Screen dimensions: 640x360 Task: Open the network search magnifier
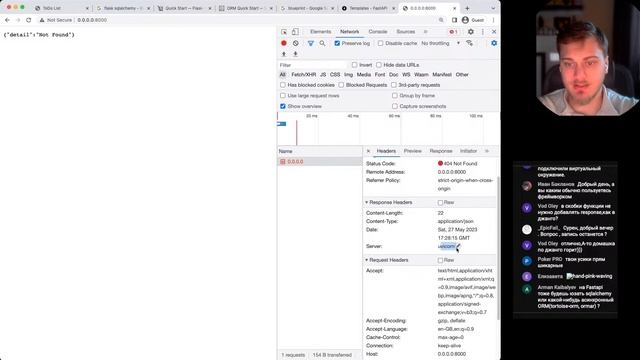[x=322, y=43]
